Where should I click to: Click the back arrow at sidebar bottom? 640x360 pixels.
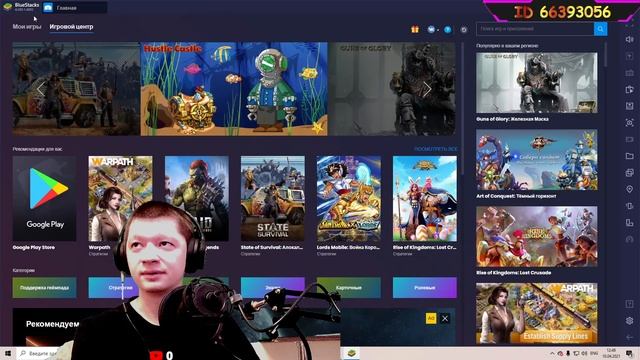[629, 338]
